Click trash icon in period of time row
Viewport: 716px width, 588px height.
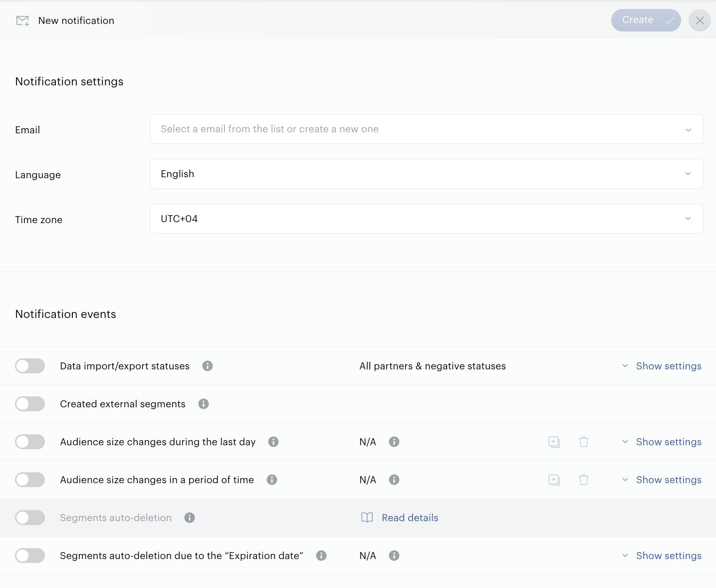tap(584, 480)
